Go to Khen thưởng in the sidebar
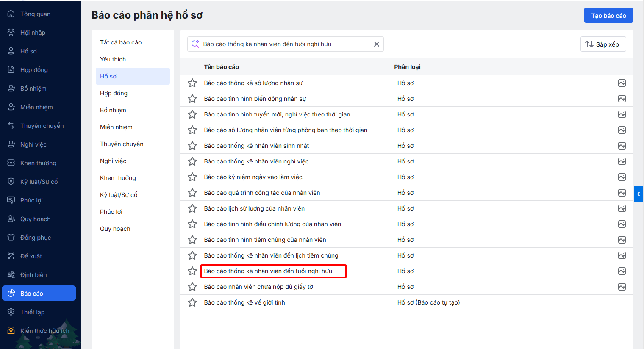Viewport: 644px width, 349px height. point(38,163)
